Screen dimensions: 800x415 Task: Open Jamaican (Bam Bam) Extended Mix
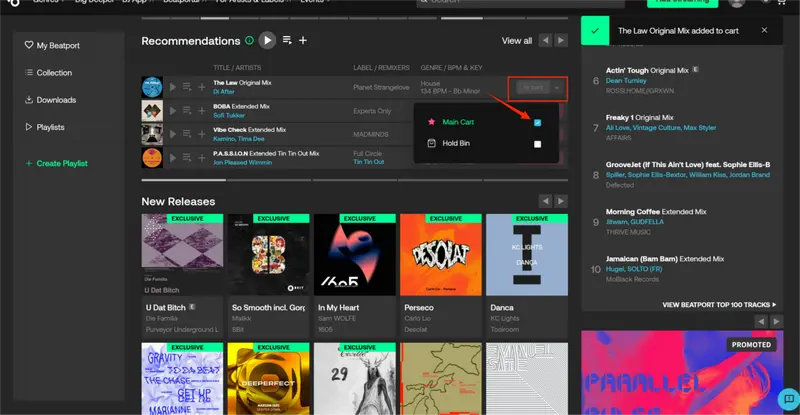[665, 259]
